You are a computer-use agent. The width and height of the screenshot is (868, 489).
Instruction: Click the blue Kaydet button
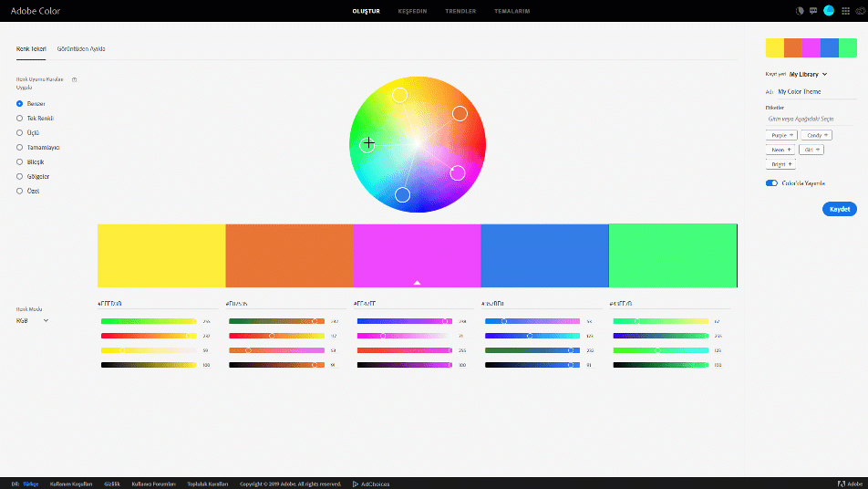click(839, 209)
